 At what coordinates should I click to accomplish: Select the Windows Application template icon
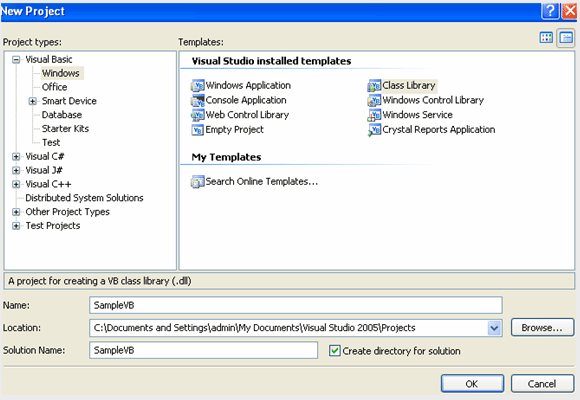click(x=198, y=85)
